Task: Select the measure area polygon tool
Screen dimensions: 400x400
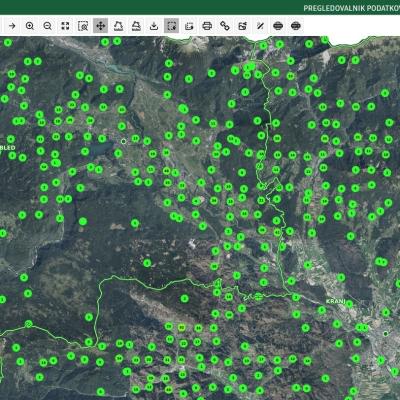Action: click(x=118, y=26)
